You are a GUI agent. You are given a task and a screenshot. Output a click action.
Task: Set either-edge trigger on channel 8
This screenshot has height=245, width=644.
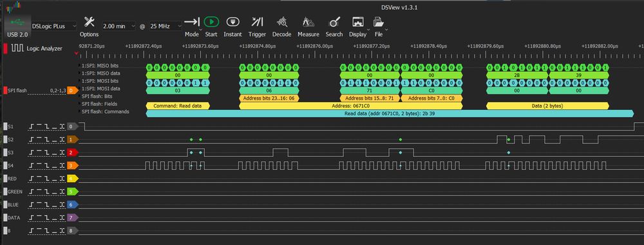click(62, 231)
